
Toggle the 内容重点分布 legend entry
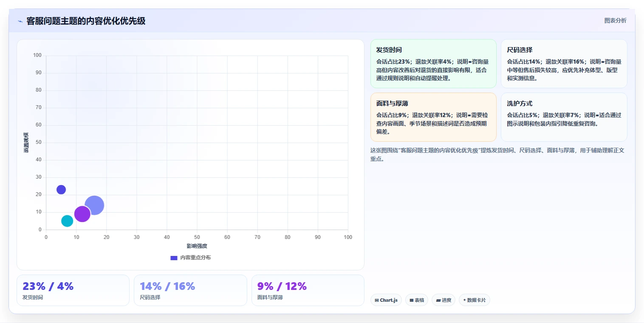190,258
